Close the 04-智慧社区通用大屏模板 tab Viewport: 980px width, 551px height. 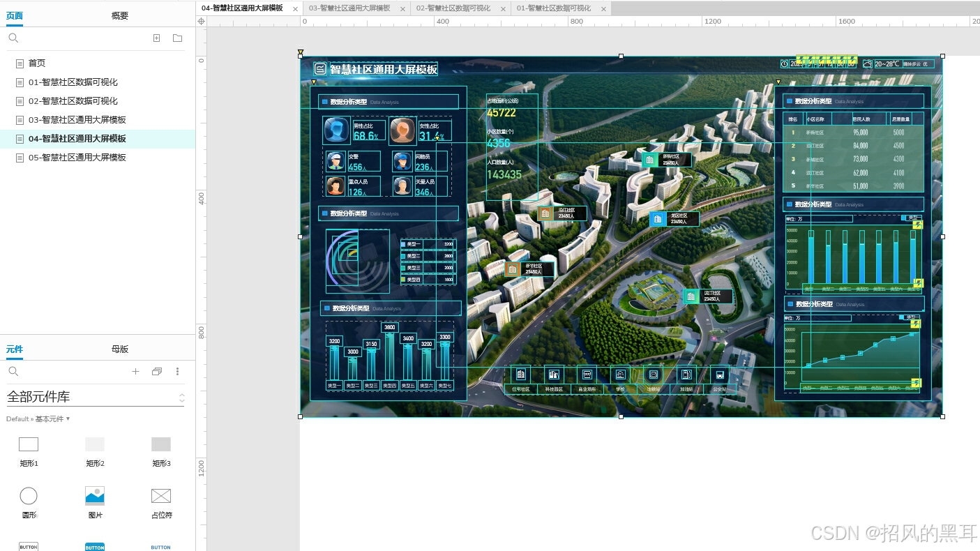tap(295, 8)
